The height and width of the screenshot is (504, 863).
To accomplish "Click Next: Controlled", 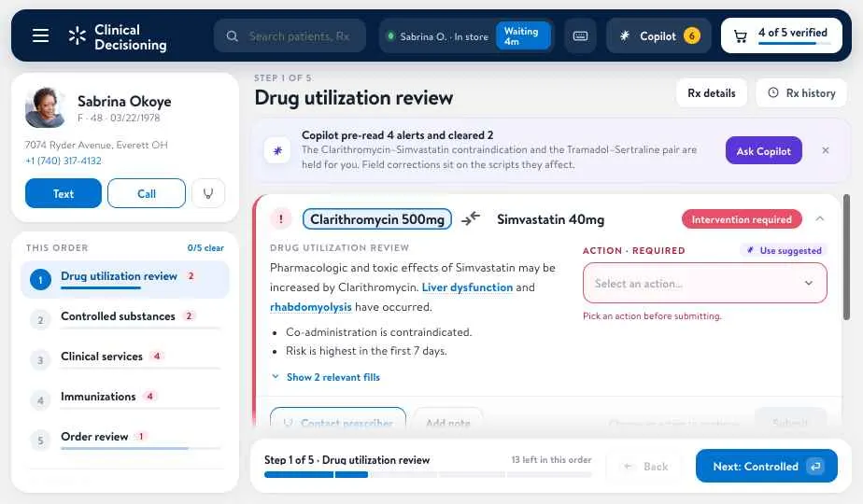I will point(766,466).
